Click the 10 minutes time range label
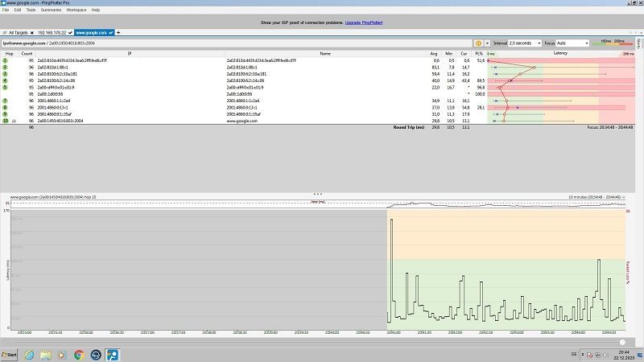The height and width of the screenshot is (362, 644). (x=594, y=197)
